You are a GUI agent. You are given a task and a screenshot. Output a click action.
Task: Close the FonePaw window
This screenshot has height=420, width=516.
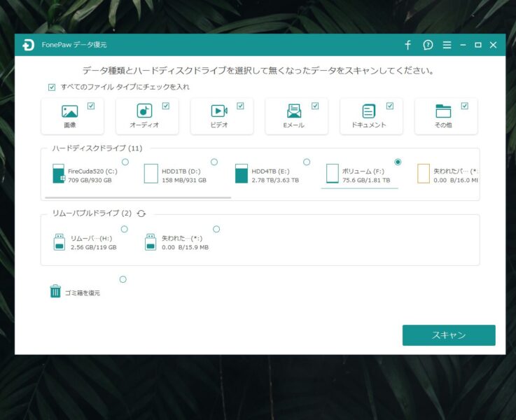pyautogui.click(x=493, y=45)
